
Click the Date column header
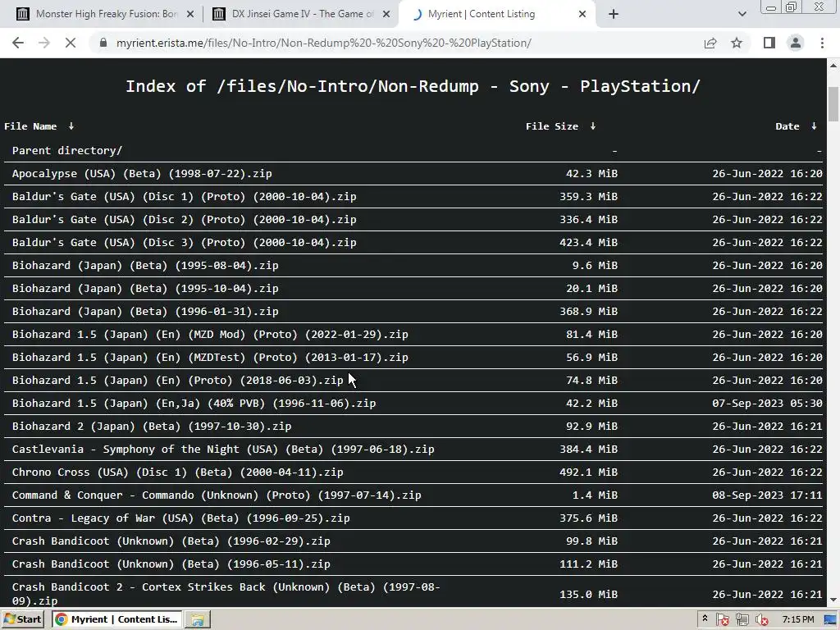pyautogui.click(x=787, y=126)
